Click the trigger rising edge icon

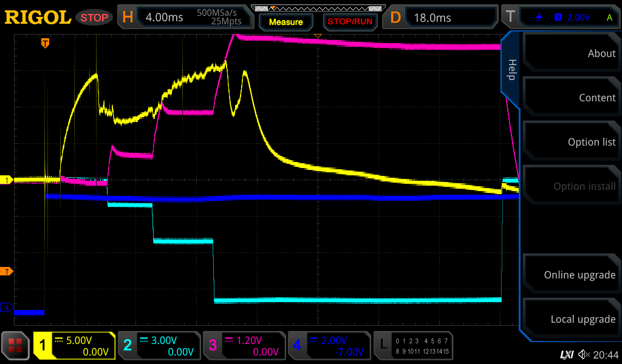click(539, 18)
